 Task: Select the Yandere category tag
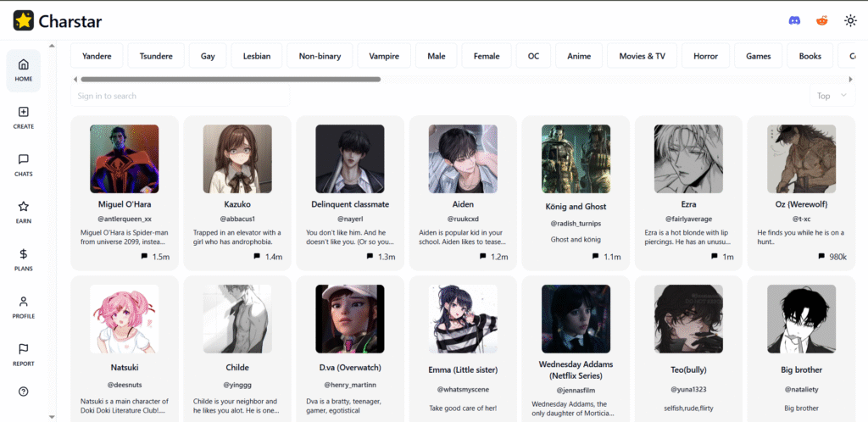pos(97,56)
